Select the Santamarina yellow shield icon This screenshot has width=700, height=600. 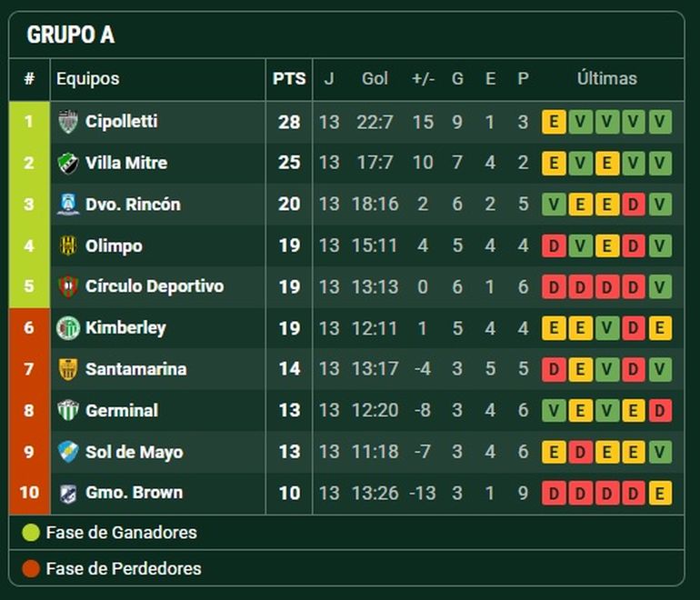[x=68, y=369]
